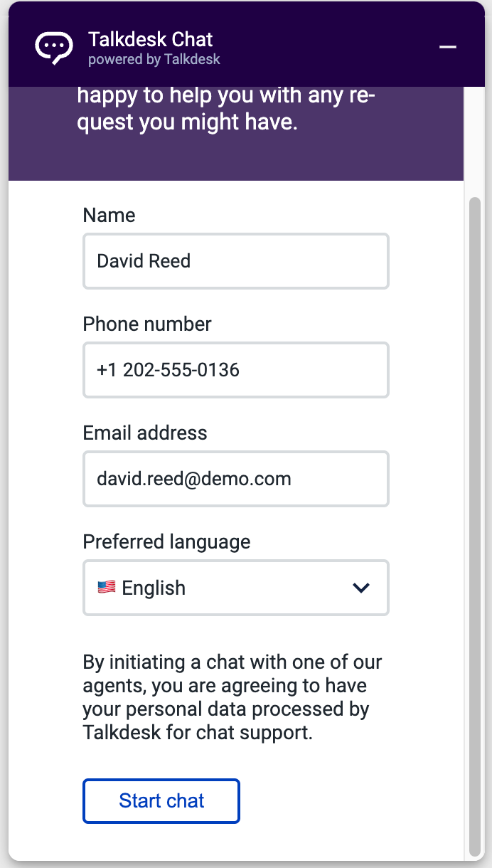Viewport: 492px width, 868px height.
Task: Click the Talkdesk chat bubble logo
Action: [54, 48]
